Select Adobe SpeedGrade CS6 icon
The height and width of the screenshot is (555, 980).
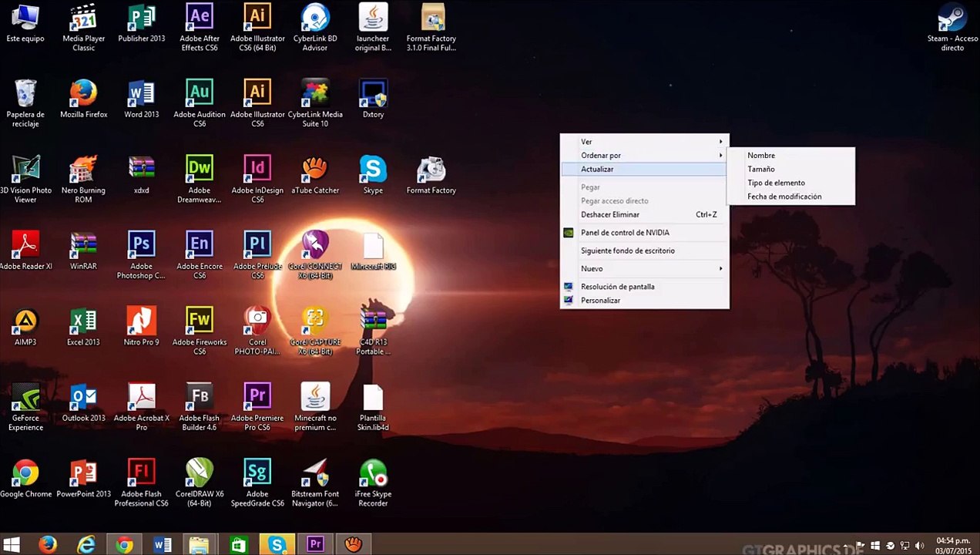pyautogui.click(x=257, y=483)
